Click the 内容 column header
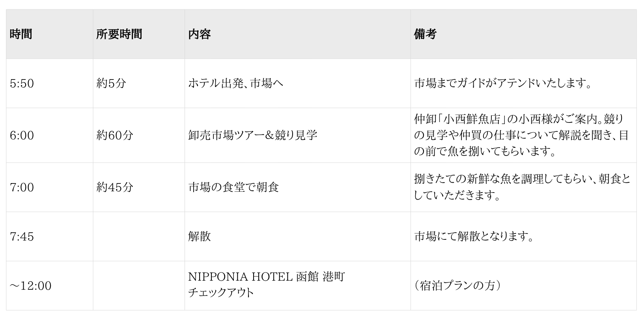This screenshot has width=644, height=315. (x=200, y=34)
